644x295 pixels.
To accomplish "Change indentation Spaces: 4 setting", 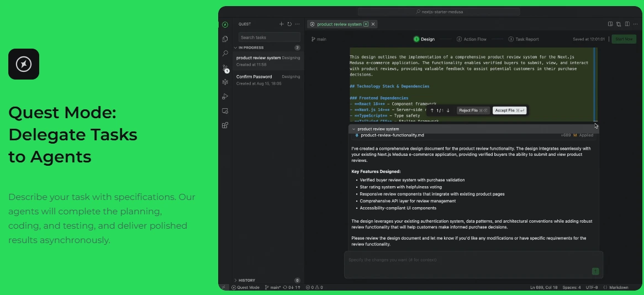I will pos(571,287).
